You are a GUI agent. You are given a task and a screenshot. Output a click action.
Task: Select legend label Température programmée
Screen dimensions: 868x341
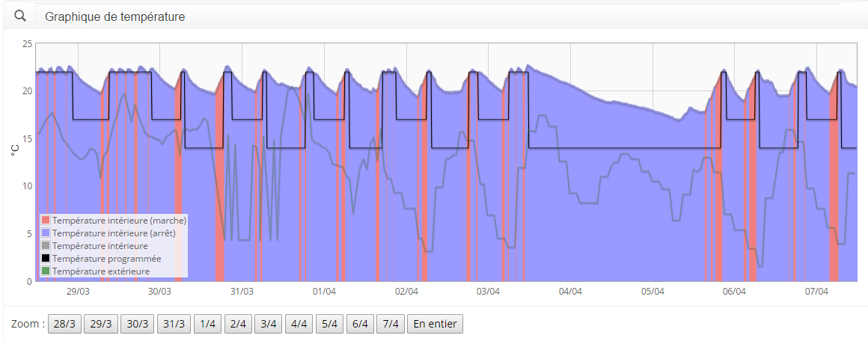[107, 259]
